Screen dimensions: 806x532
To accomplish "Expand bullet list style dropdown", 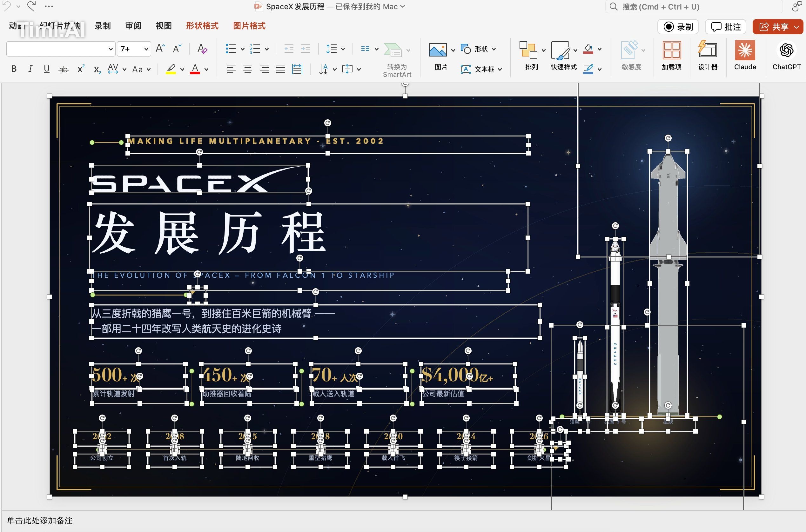I will click(242, 49).
